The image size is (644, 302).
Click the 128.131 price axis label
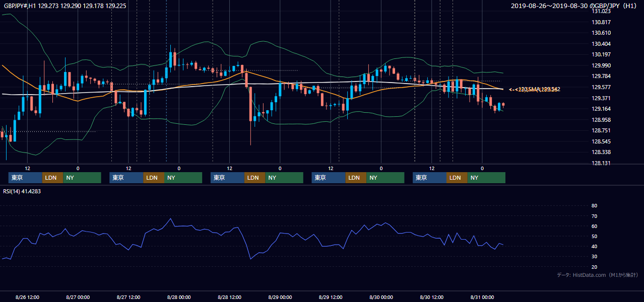[602, 163]
